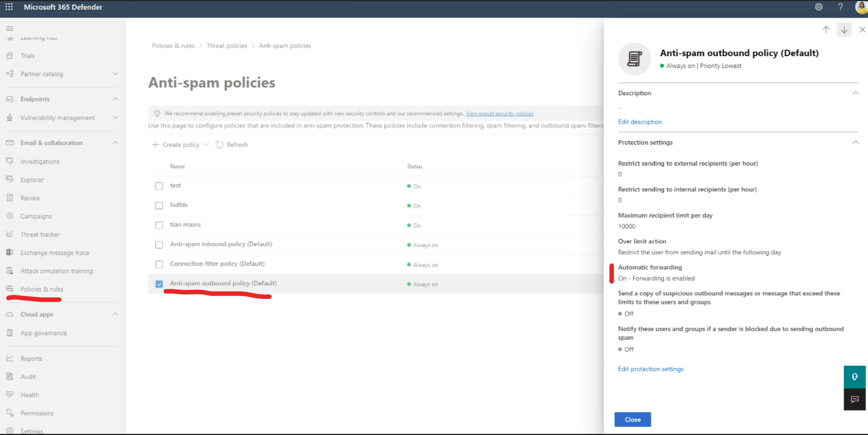The height and width of the screenshot is (435, 868).
Task: Open the teal help widget button
Action: [x=855, y=377]
